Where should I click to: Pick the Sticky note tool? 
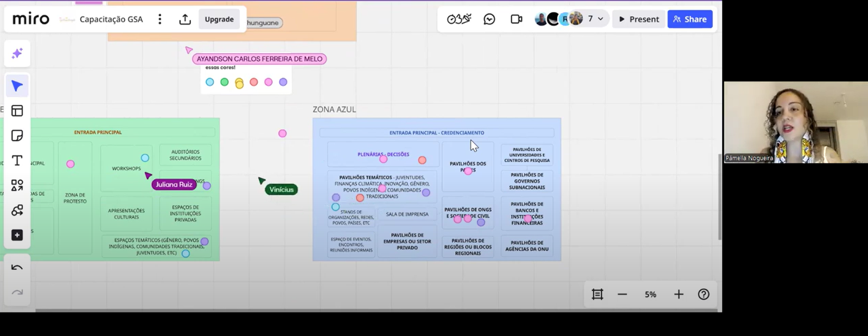point(17,136)
